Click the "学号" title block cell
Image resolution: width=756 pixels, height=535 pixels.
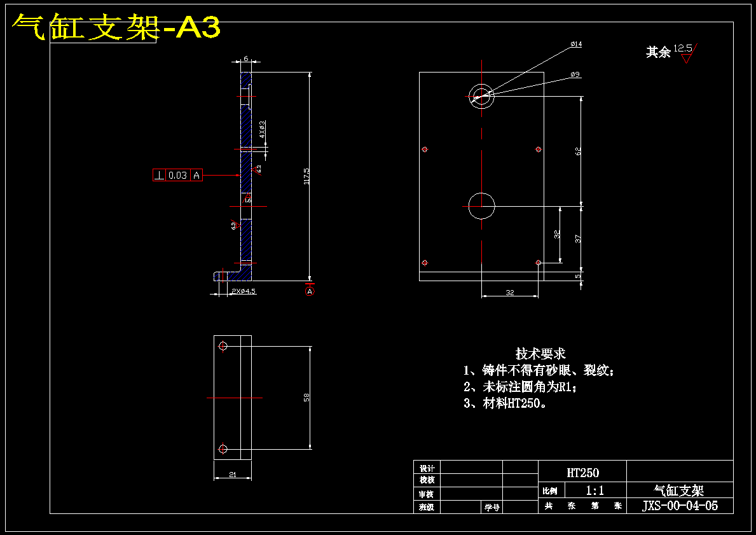pyautogui.click(x=491, y=507)
